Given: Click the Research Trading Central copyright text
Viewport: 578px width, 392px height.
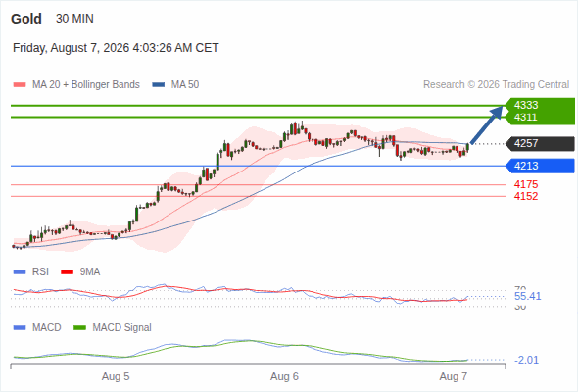Looking at the screenshot, I should click(x=496, y=85).
